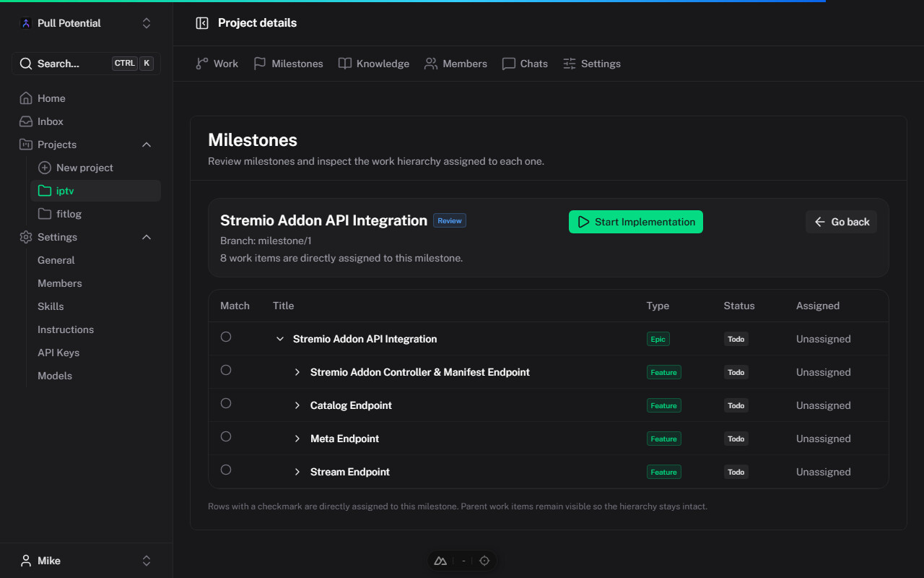Open the Pull Potential workspace switcher chevrons
Viewport: 924px width, 578px height.
pos(147,23)
